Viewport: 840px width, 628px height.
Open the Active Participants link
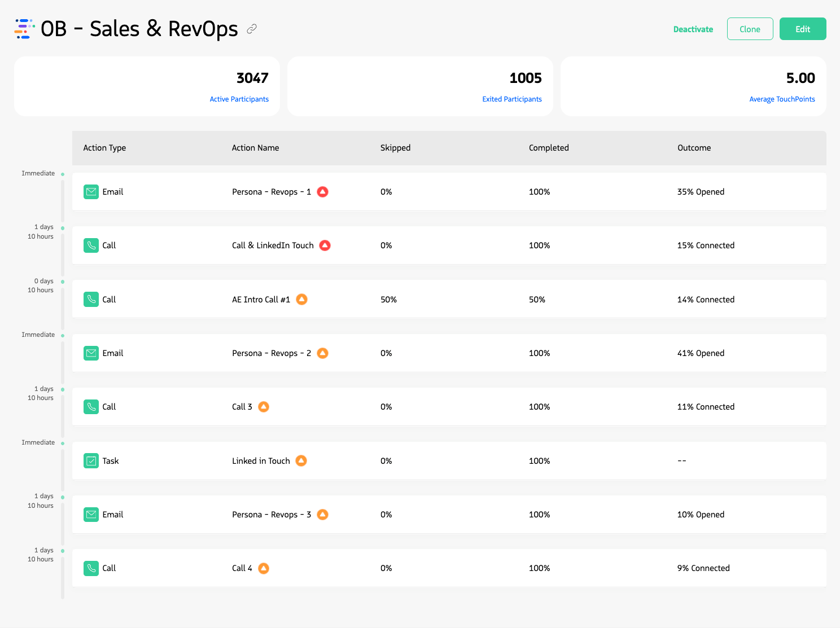pyautogui.click(x=239, y=99)
